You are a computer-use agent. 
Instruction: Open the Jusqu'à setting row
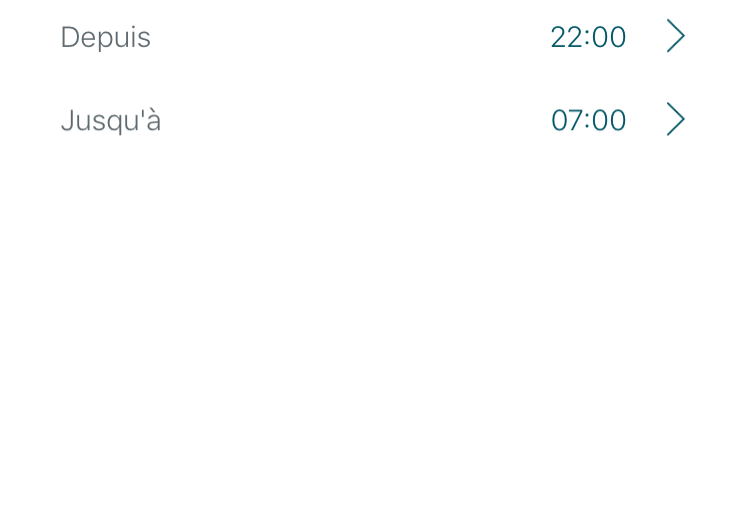tap(375, 120)
